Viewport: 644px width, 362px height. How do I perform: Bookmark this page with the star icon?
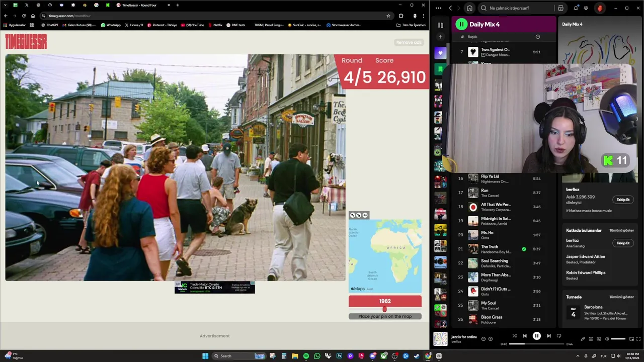pos(388,16)
